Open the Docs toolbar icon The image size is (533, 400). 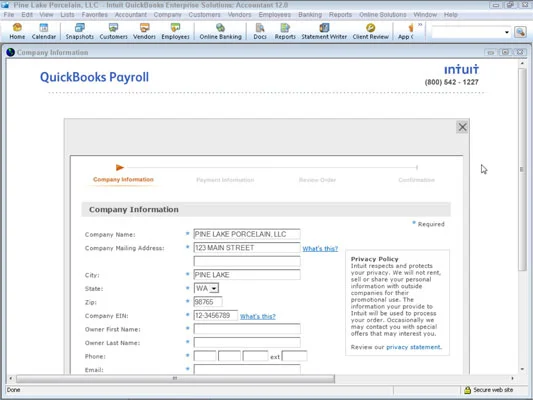point(260,31)
